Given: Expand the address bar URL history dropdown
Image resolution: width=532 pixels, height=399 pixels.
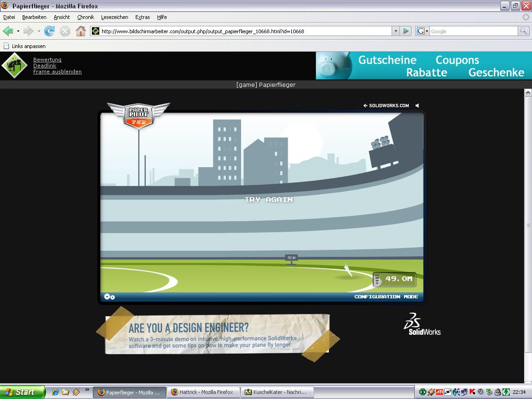Looking at the screenshot, I should point(395,31).
